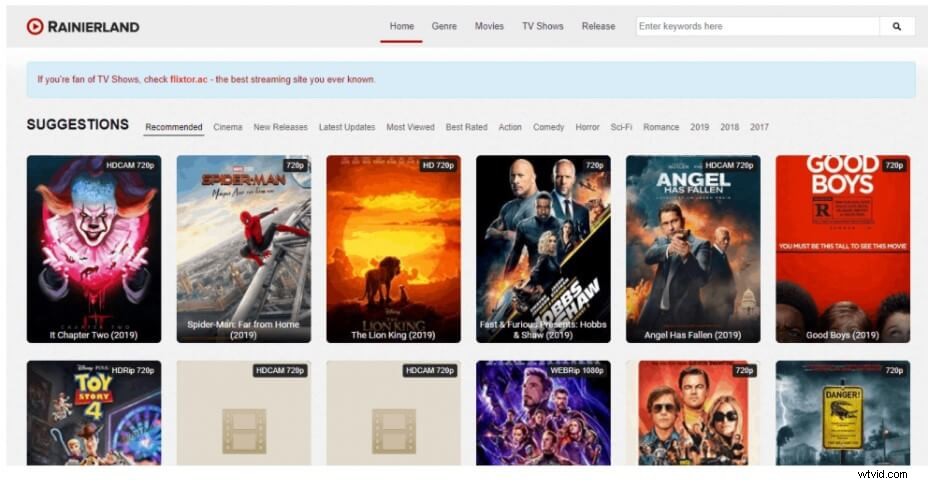Click the Rainierland play logo icon

(35, 26)
